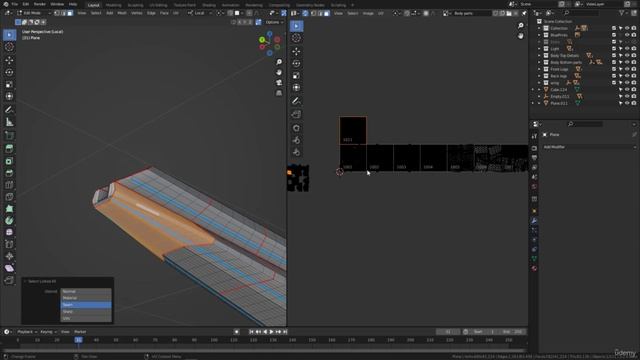
Task: Open the File menu
Action: tap(14, 4)
